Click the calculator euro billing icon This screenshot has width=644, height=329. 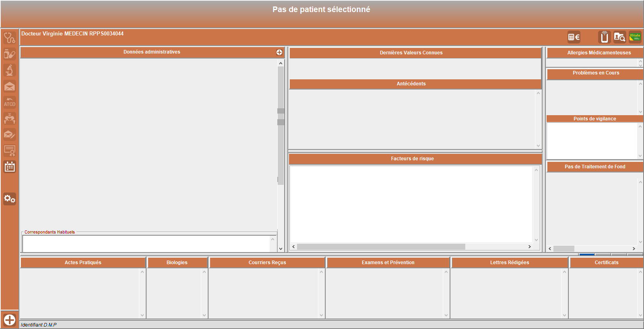tap(574, 37)
